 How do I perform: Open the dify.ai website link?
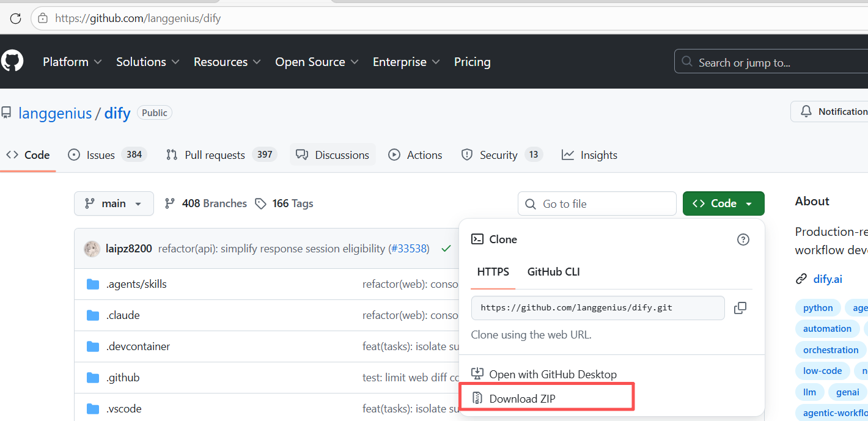click(828, 279)
